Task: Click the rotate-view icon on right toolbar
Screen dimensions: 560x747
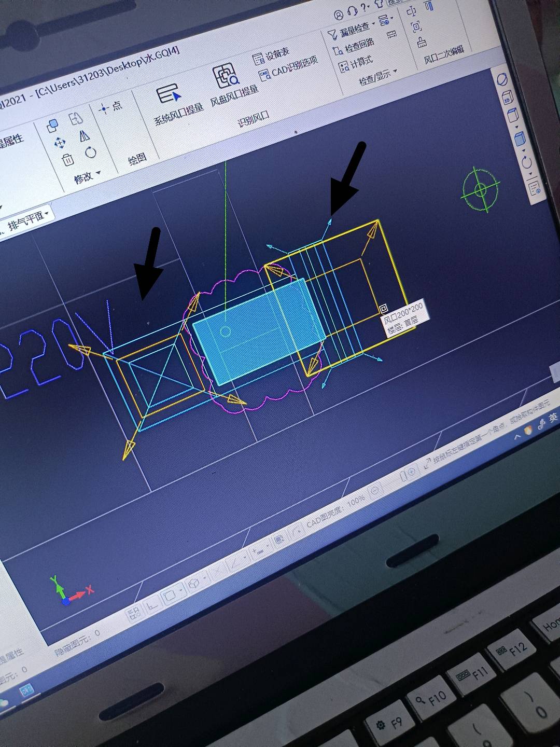Action: 527,162
